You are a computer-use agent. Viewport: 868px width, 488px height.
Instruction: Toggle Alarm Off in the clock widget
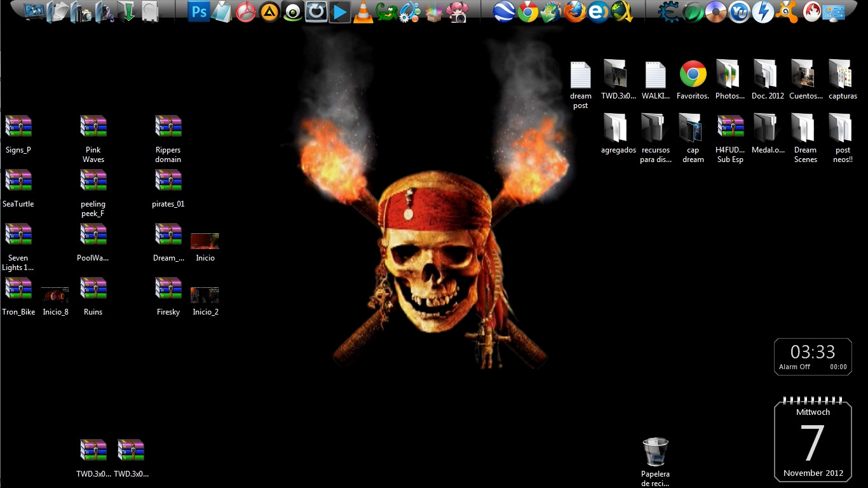[794, 367]
